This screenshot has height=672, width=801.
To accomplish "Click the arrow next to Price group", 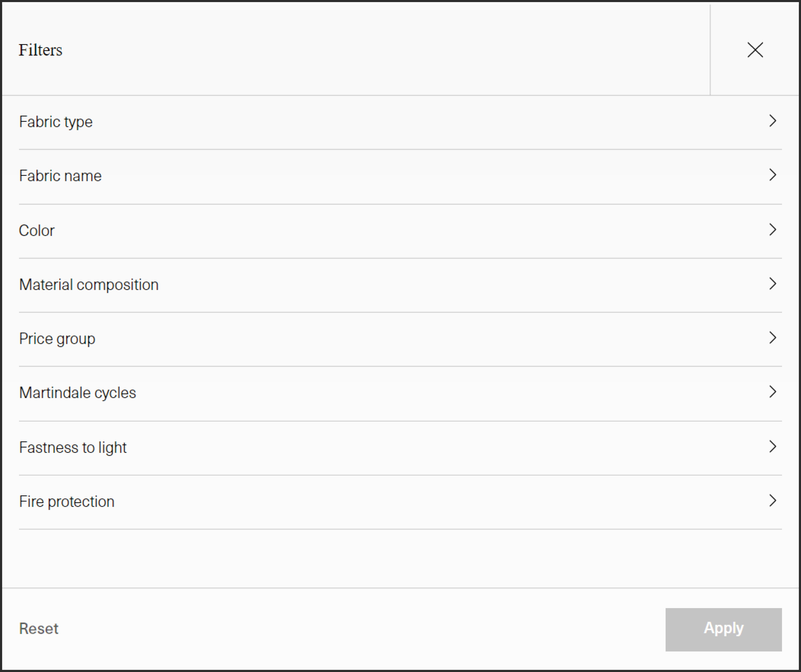I will [772, 338].
